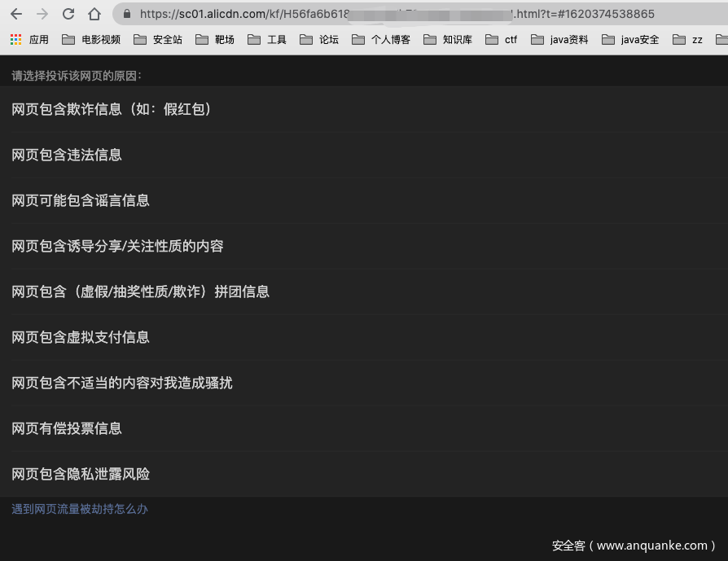Choose 网页包含虚拟支付信息 complaint reason
This screenshot has height=561, width=728.
[x=80, y=337]
